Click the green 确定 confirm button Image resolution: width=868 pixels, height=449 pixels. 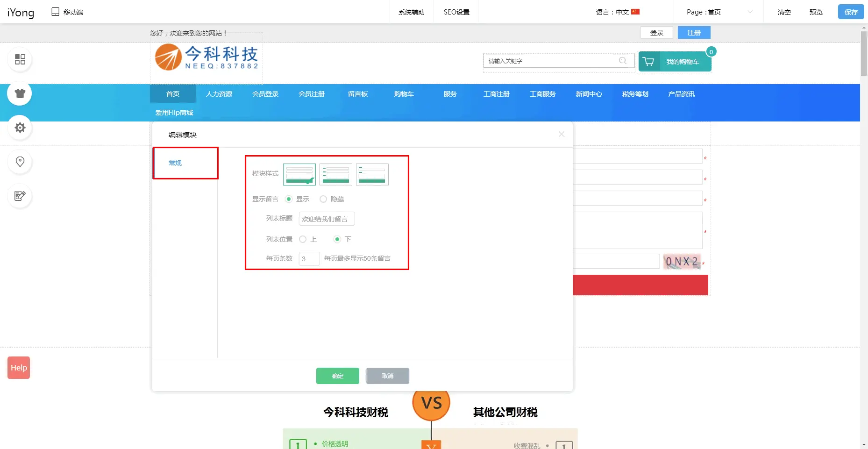point(337,376)
